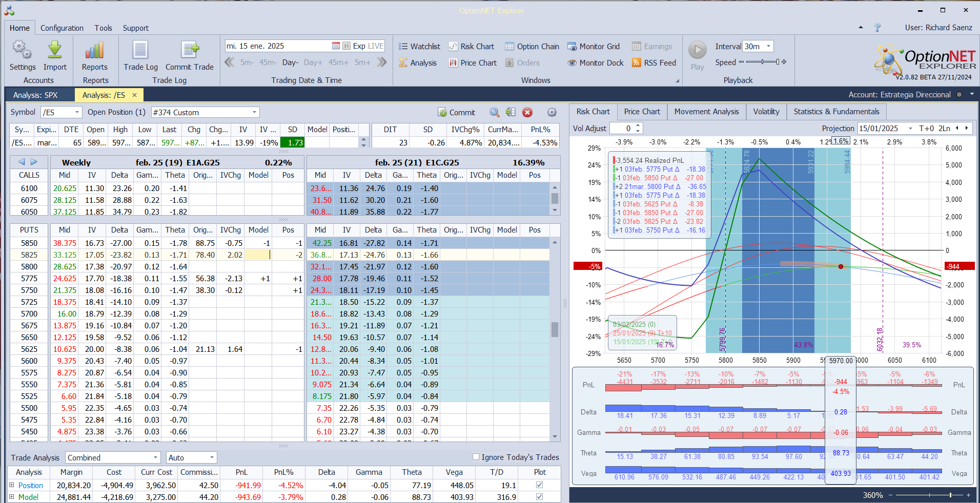
Task: Switch to the Volatility tab
Action: pyautogui.click(x=766, y=112)
